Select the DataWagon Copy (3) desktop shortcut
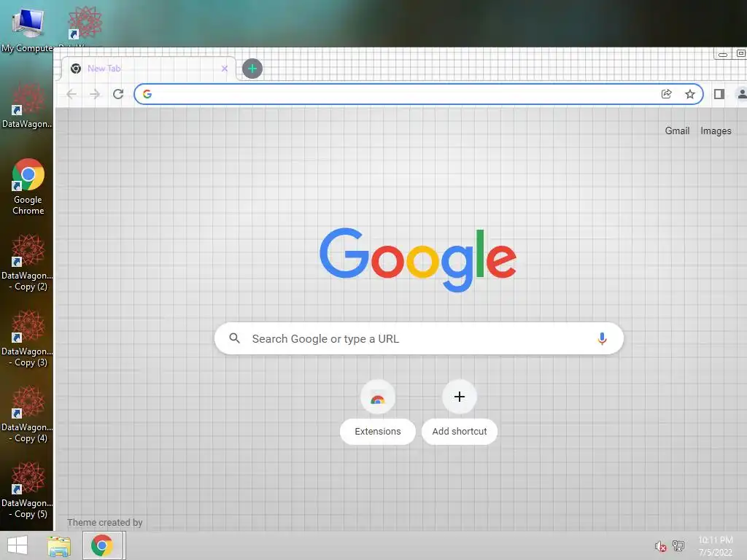Screen dimensions: 747x560 click(28, 338)
